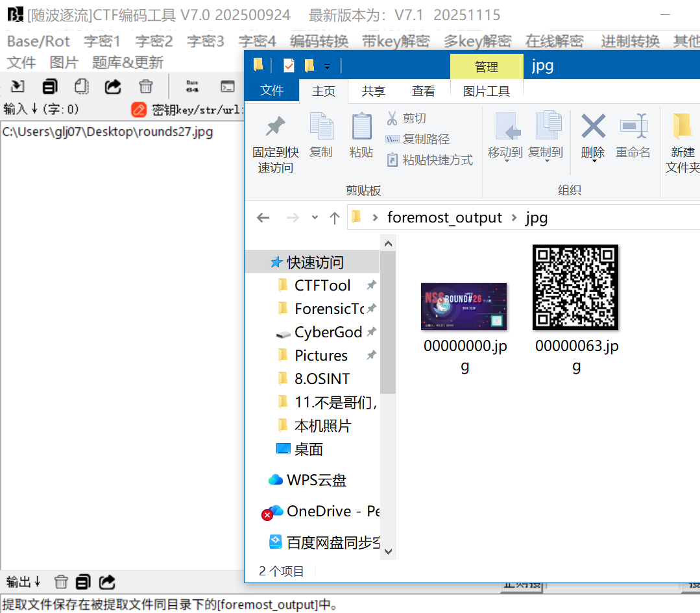Click the share arrow icon in input toolbar
The image size is (700, 613).
[113, 86]
